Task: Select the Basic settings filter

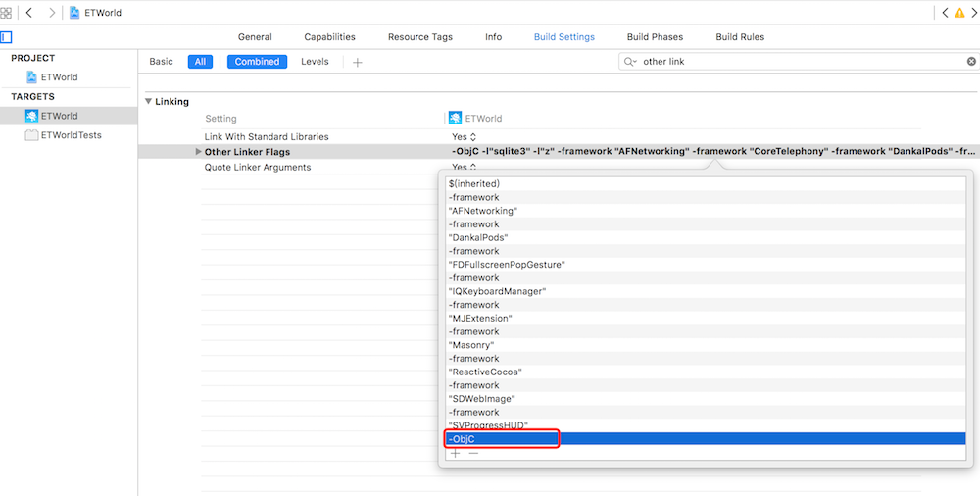Action: click(162, 62)
